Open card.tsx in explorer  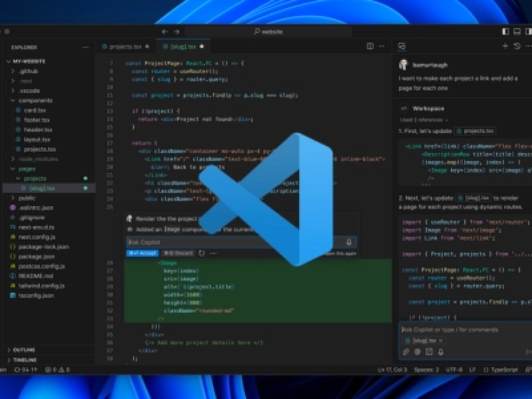point(49,110)
